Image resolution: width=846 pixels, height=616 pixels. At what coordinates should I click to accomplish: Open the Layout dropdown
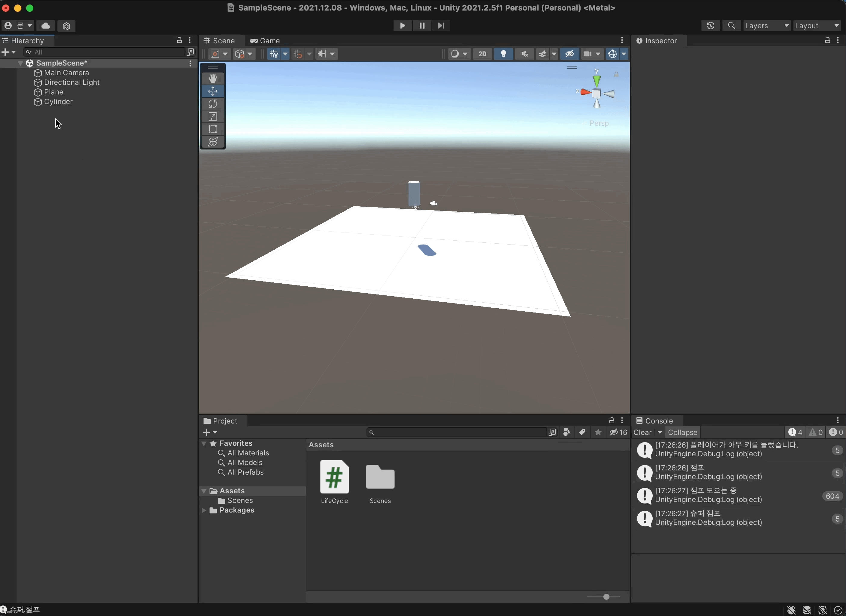coord(817,25)
